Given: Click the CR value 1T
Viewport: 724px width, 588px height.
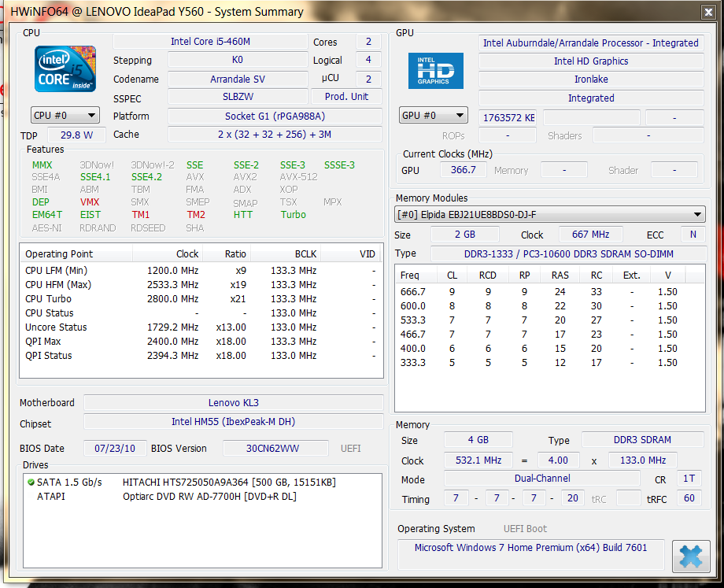Looking at the screenshot, I should pos(689,478).
